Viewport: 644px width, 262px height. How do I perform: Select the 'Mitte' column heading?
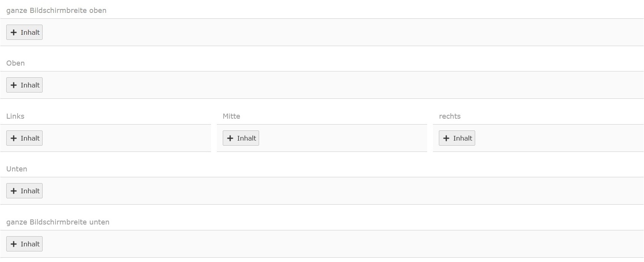pyautogui.click(x=231, y=116)
